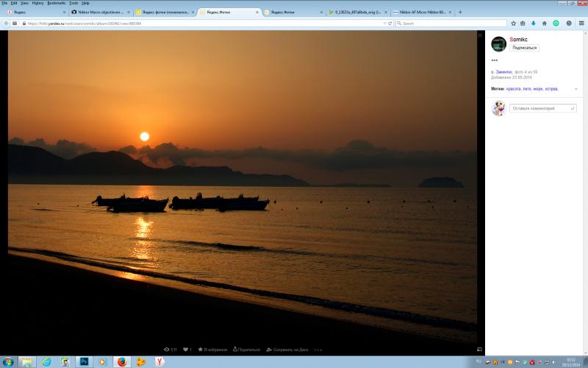
Task: Add photo to favourites (В избранное)
Action: click(212, 350)
